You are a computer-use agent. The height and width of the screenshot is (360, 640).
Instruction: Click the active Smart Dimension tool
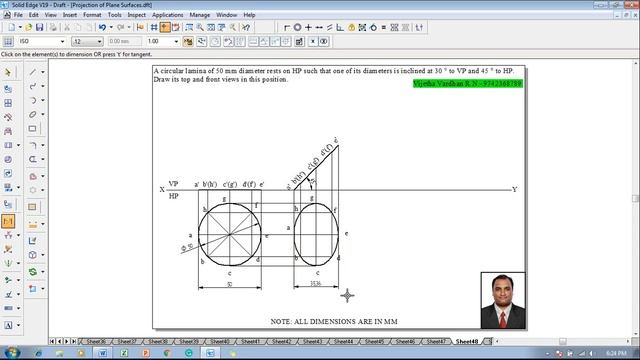click(8, 221)
